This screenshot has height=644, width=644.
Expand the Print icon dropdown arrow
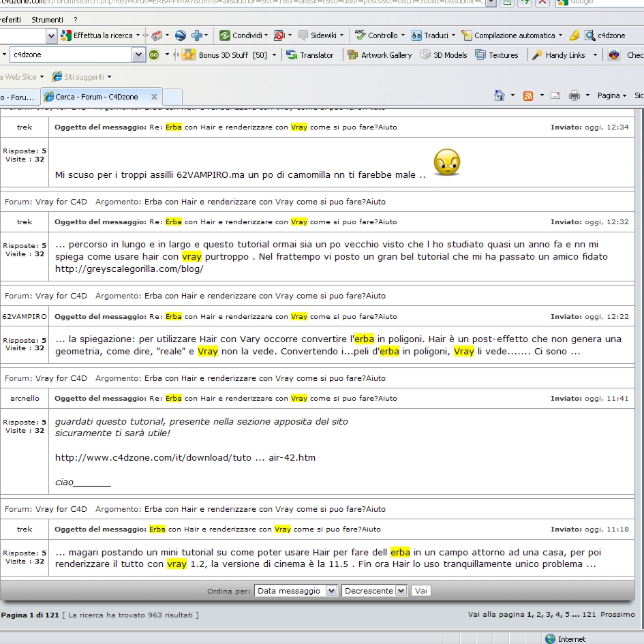coord(587,95)
